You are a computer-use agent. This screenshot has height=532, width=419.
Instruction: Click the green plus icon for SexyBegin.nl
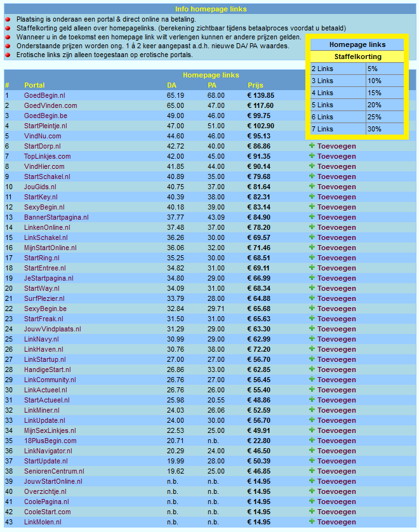coord(312,206)
